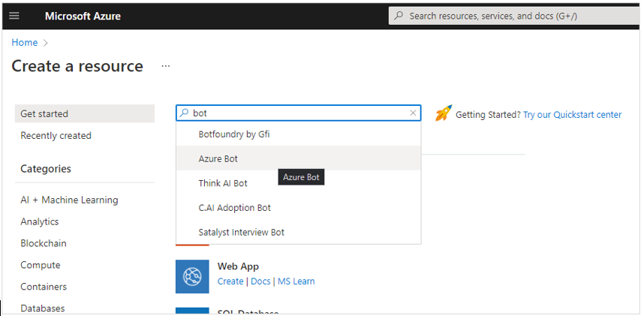Focus the global search resources field
Screen dimensions: 644x319
pyautogui.click(x=514, y=16)
